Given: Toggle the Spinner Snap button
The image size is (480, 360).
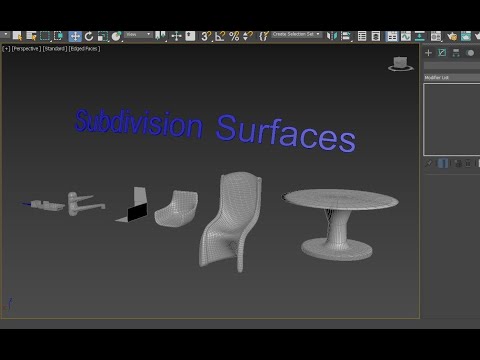Looking at the screenshot, I should [248, 36].
